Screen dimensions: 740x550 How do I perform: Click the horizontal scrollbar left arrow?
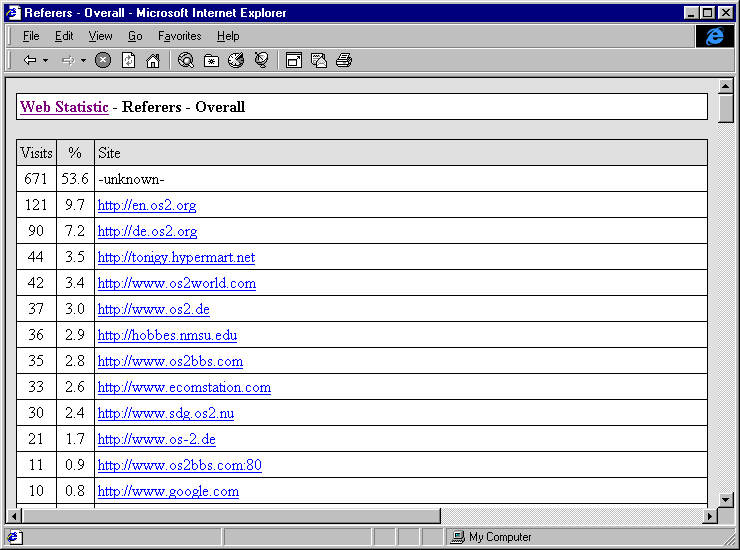15,516
